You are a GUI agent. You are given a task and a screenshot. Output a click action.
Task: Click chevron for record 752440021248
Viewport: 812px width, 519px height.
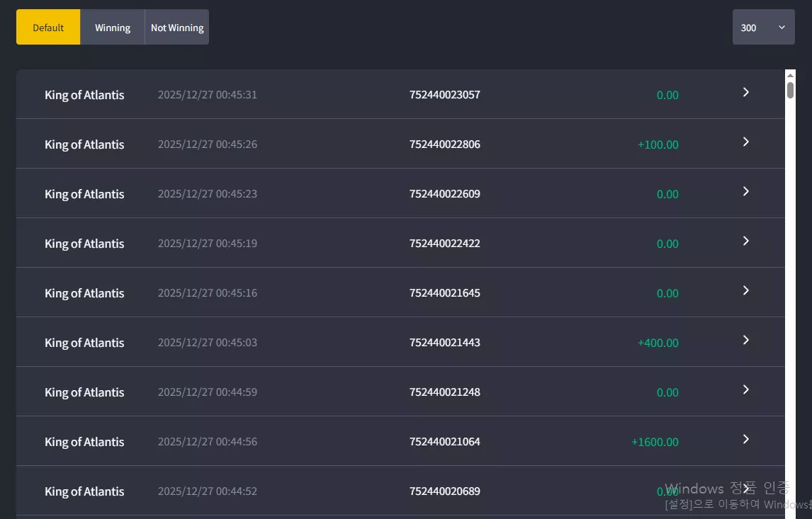pos(745,389)
